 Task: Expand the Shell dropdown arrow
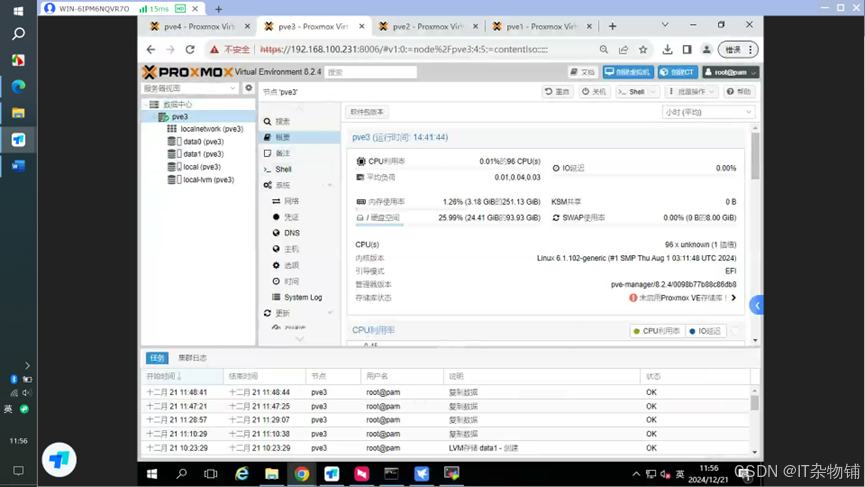(653, 92)
